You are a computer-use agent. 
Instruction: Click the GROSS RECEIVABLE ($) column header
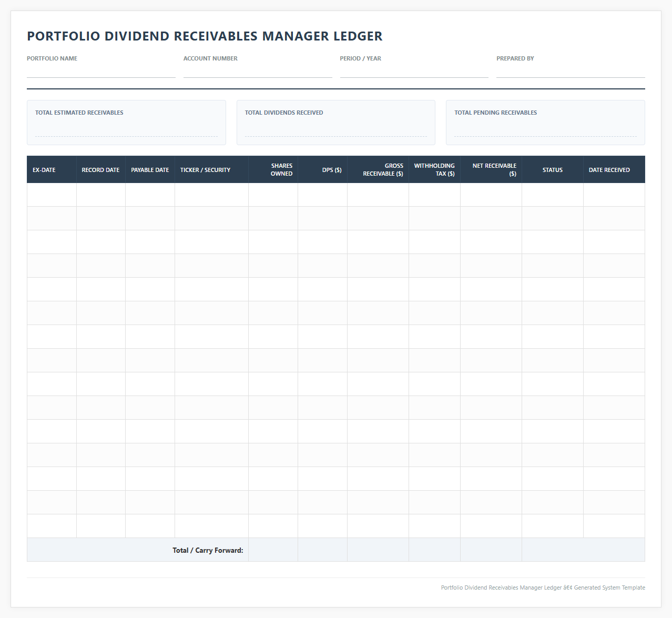coord(378,169)
